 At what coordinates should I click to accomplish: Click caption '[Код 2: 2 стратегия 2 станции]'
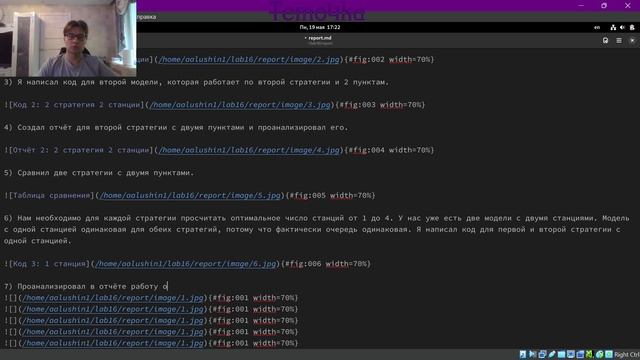tap(76, 105)
